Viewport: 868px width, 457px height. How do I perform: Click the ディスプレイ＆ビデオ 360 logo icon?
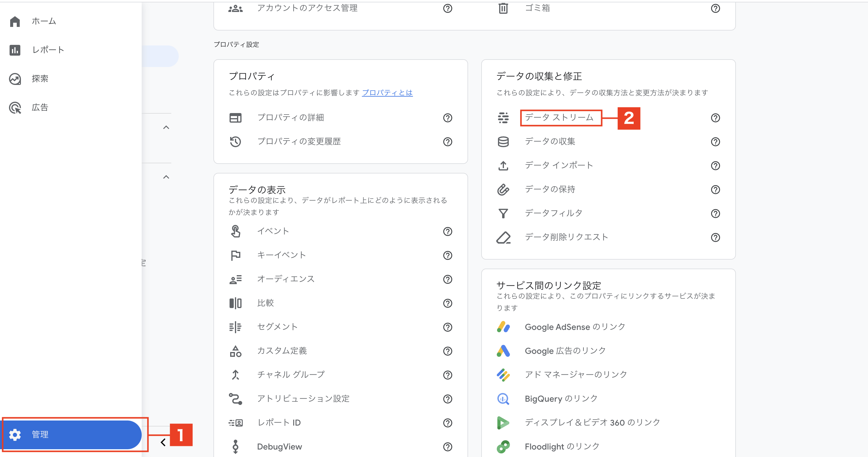pyautogui.click(x=503, y=423)
